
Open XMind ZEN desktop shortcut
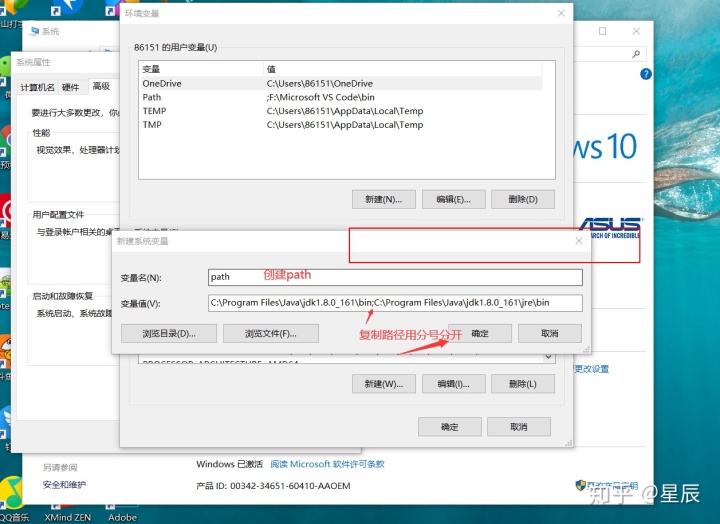(x=68, y=513)
